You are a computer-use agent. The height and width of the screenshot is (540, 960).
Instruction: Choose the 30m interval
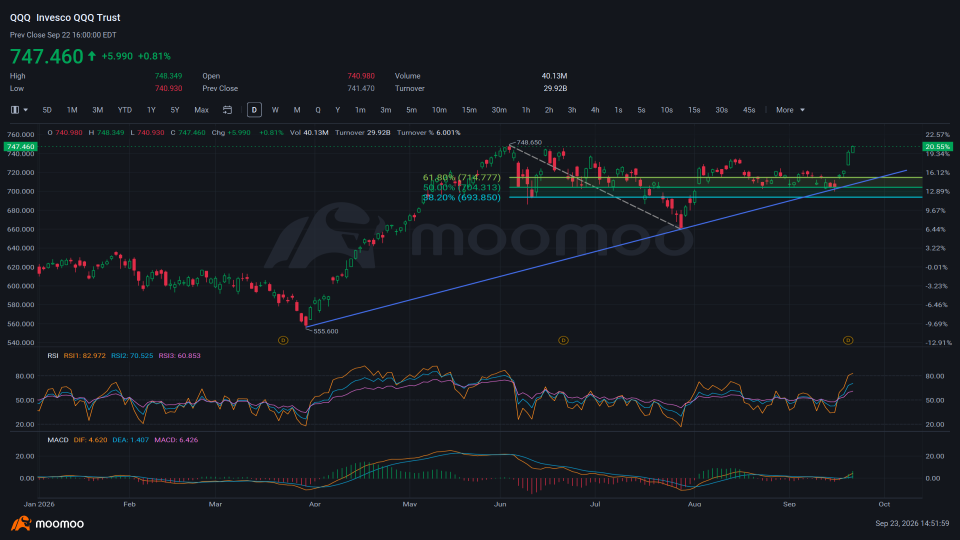(499, 110)
